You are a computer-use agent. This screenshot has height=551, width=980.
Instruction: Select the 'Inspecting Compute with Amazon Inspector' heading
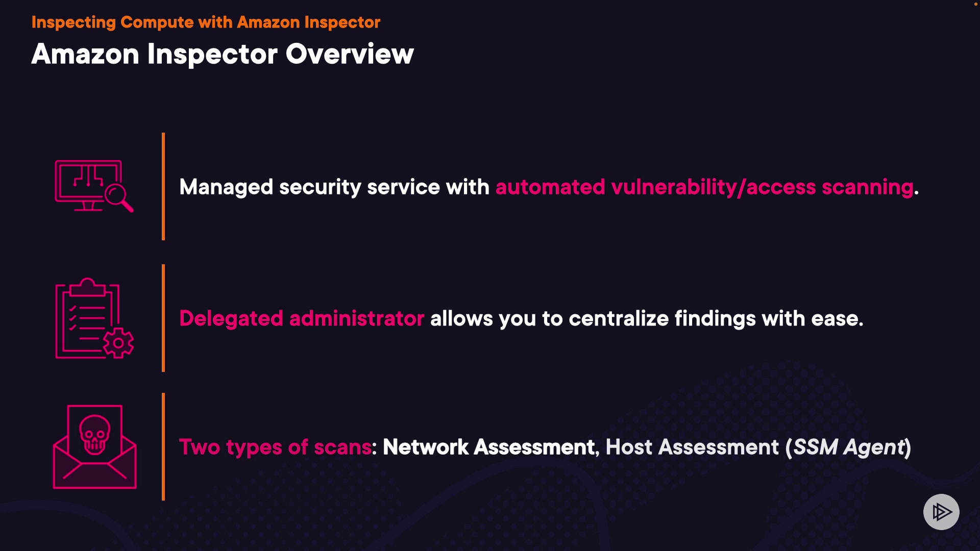(206, 22)
